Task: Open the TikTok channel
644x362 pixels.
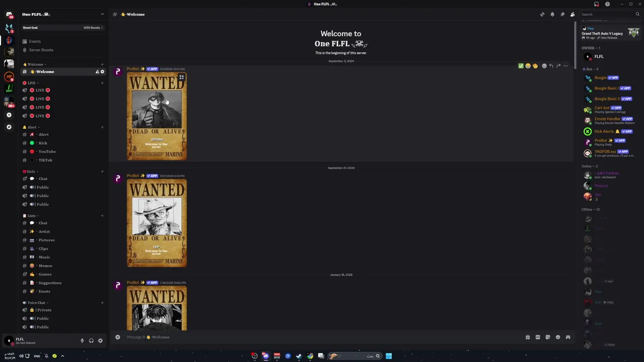Action: click(x=63, y=160)
